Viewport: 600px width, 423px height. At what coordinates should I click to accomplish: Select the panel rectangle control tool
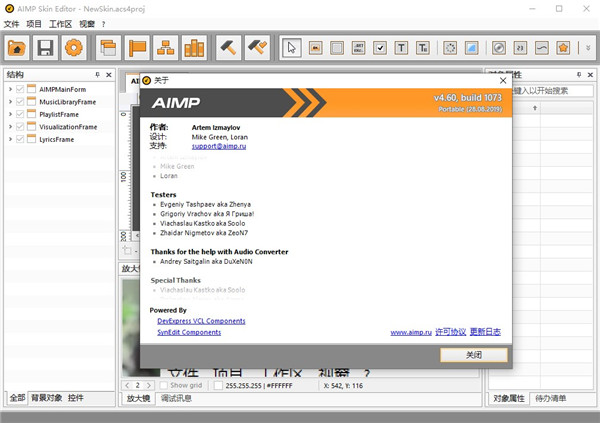(x=337, y=48)
